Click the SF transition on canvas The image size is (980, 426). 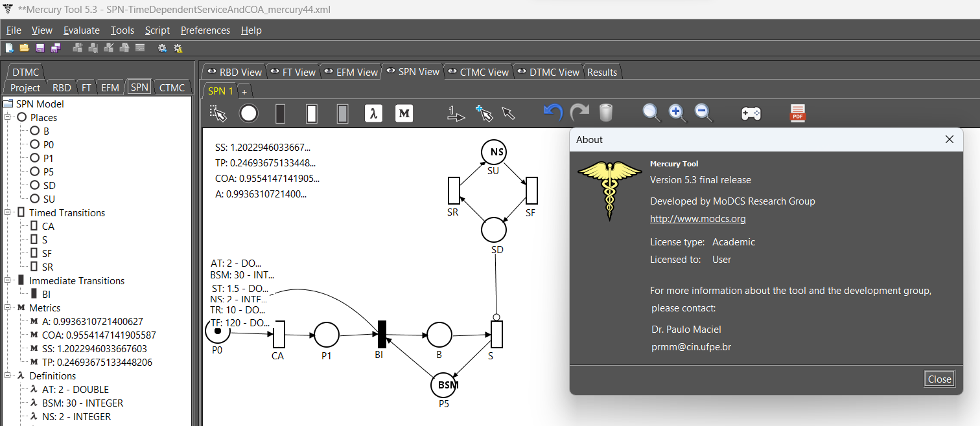coord(531,190)
